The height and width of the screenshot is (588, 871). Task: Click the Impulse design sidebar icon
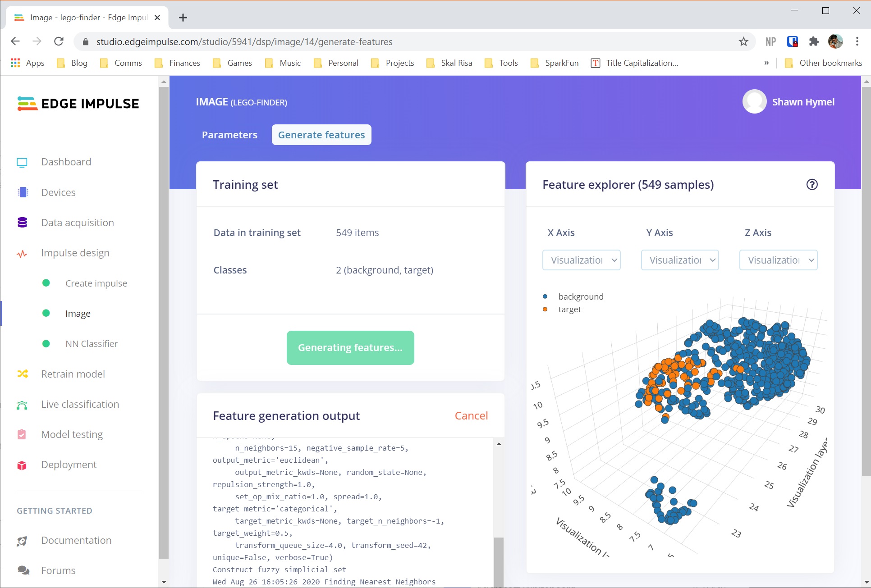click(23, 253)
